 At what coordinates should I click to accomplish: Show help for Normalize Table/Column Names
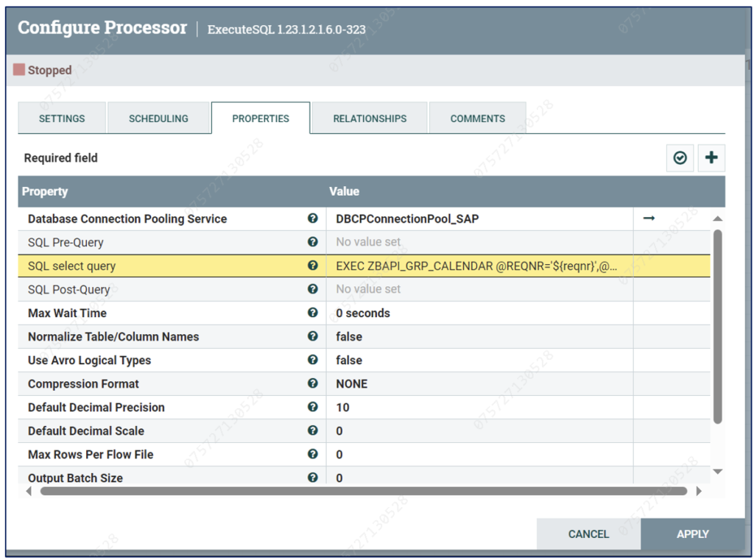point(312,336)
